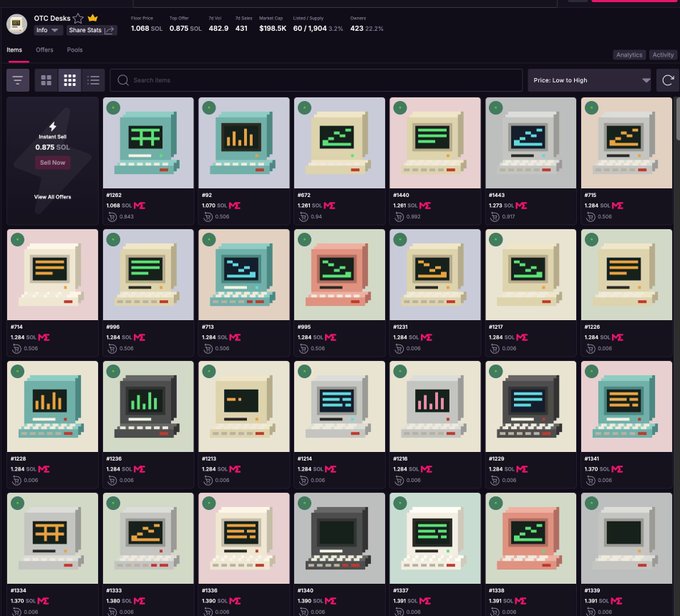Click the Magic Eden logo on item #715
680x616 pixels.
618,206
